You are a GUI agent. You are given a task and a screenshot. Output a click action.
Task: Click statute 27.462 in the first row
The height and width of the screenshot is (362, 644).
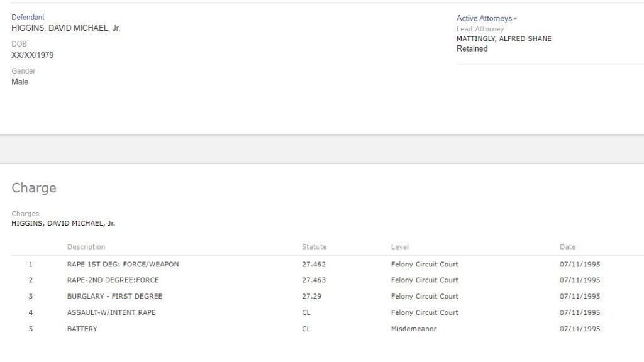(314, 265)
